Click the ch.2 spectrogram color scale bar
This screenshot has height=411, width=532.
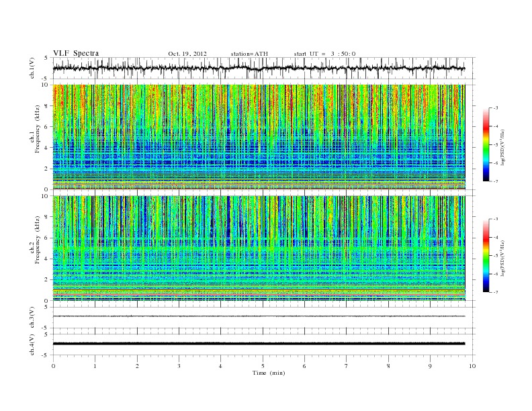486,256
